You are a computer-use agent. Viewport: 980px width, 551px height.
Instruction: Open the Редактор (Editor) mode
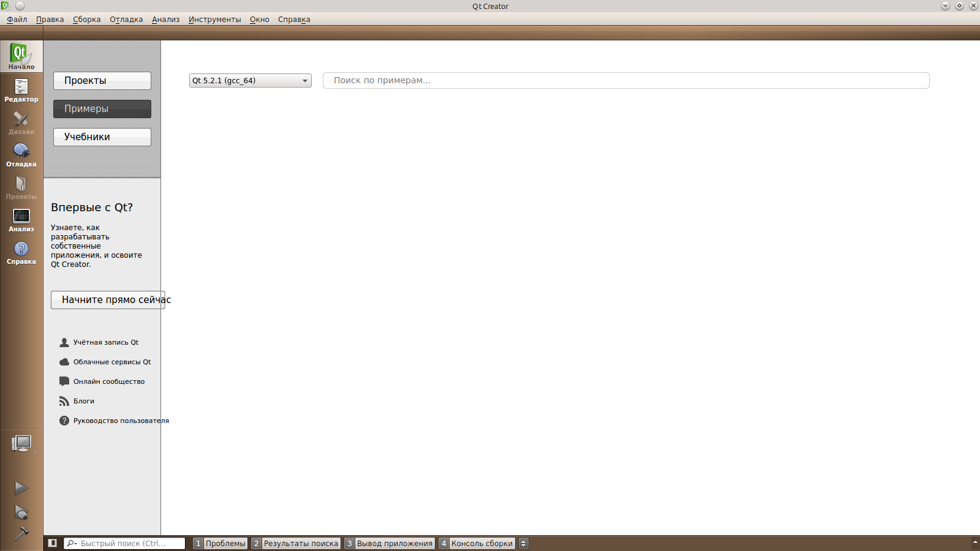click(x=21, y=89)
